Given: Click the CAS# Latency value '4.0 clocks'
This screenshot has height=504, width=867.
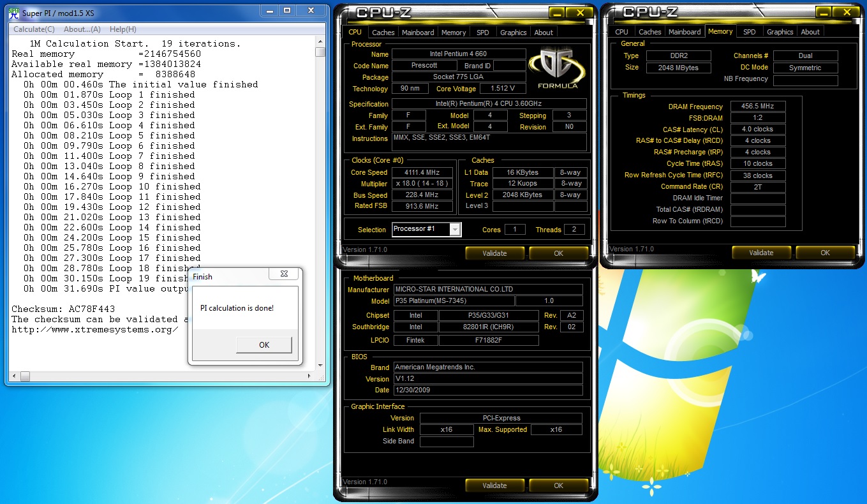Looking at the screenshot, I should [758, 130].
